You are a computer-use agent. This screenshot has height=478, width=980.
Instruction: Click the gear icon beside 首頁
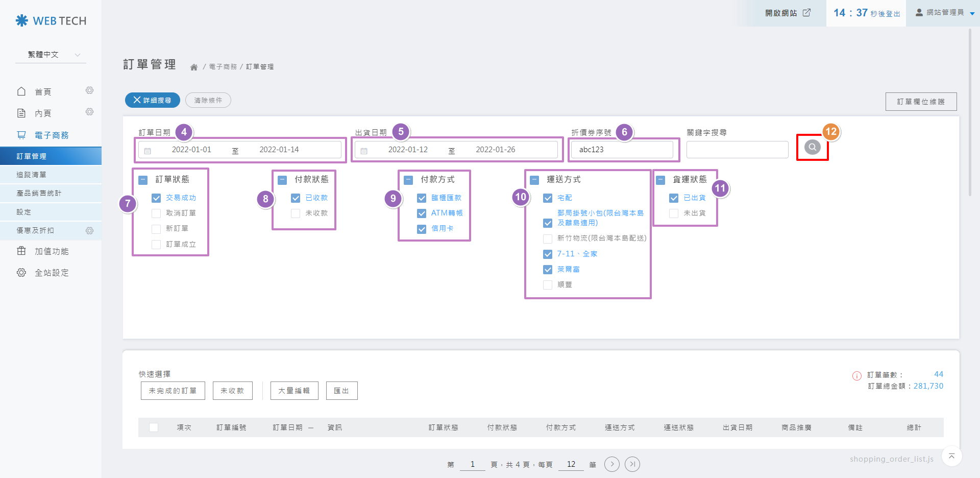(89, 90)
